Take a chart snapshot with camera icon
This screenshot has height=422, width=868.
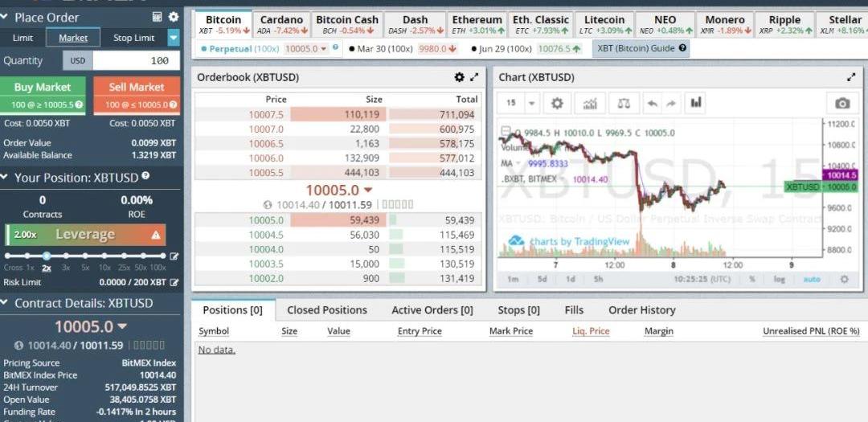(x=842, y=103)
